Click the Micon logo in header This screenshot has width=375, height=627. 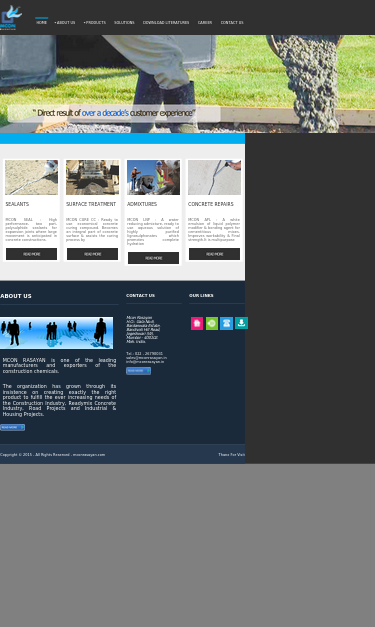coord(11,18)
